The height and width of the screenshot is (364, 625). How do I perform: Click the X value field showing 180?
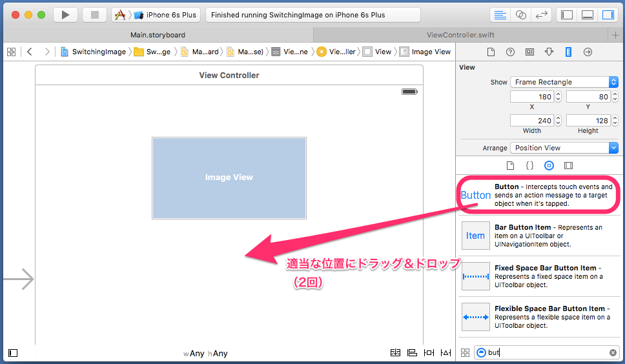tap(532, 97)
